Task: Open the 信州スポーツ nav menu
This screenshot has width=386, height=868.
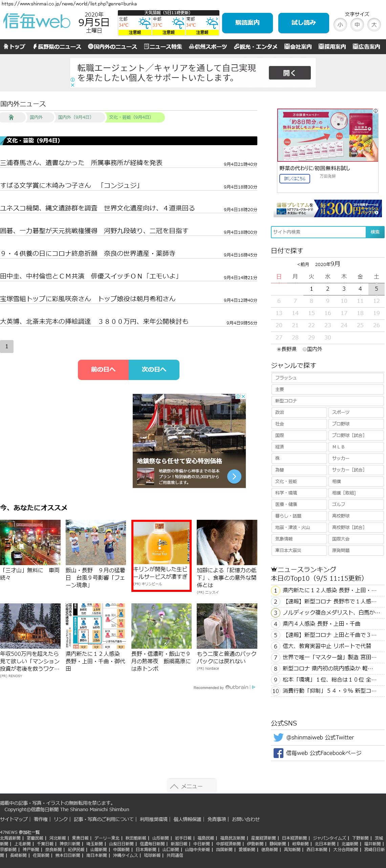Action: pyautogui.click(x=208, y=47)
